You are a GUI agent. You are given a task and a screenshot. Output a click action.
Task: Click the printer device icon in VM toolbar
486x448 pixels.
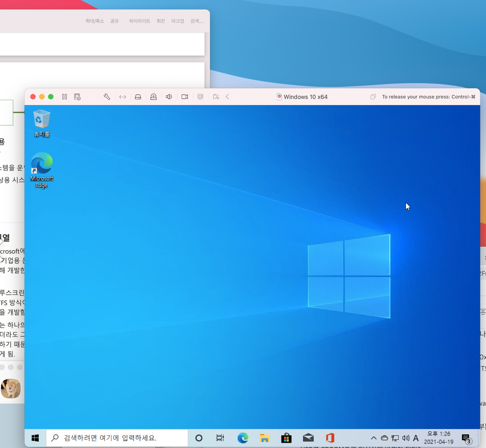(200, 97)
